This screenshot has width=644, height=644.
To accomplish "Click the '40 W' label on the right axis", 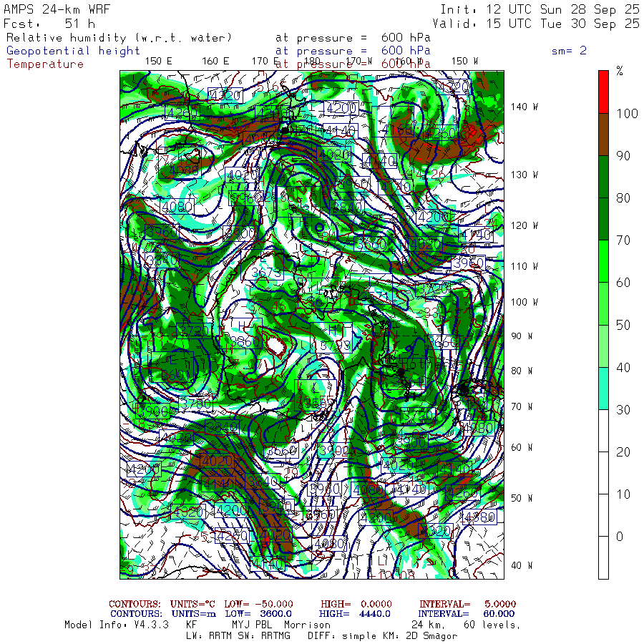I will pos(522,565).
